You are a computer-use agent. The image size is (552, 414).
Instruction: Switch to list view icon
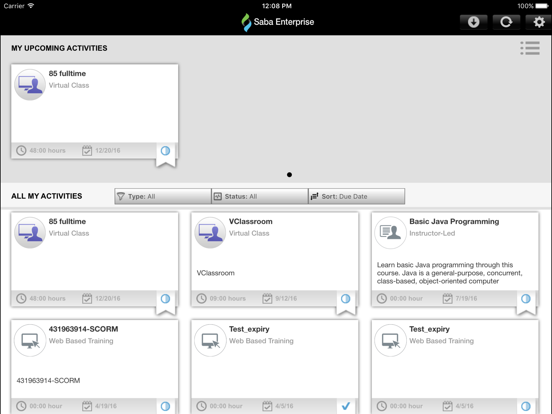click(x=530, y=48)
